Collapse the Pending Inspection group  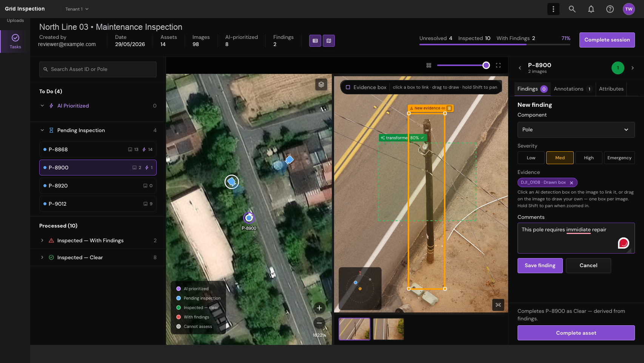[42, 130]
